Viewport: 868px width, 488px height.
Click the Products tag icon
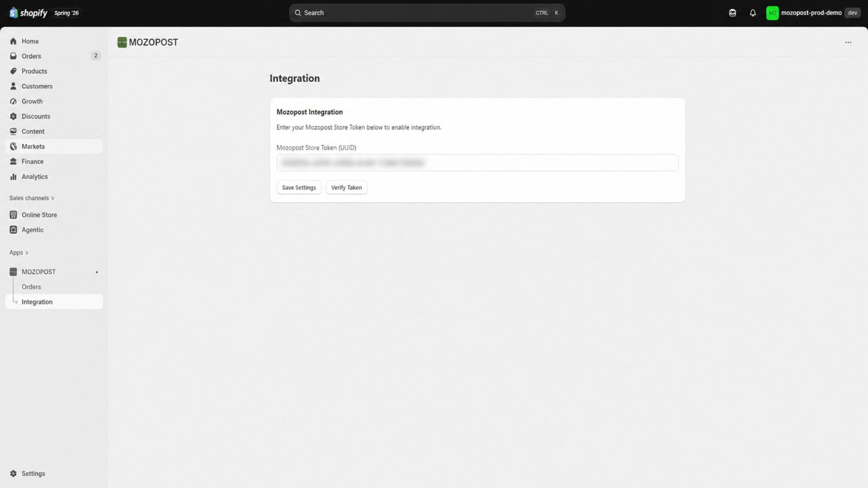[x=14, y=71]
